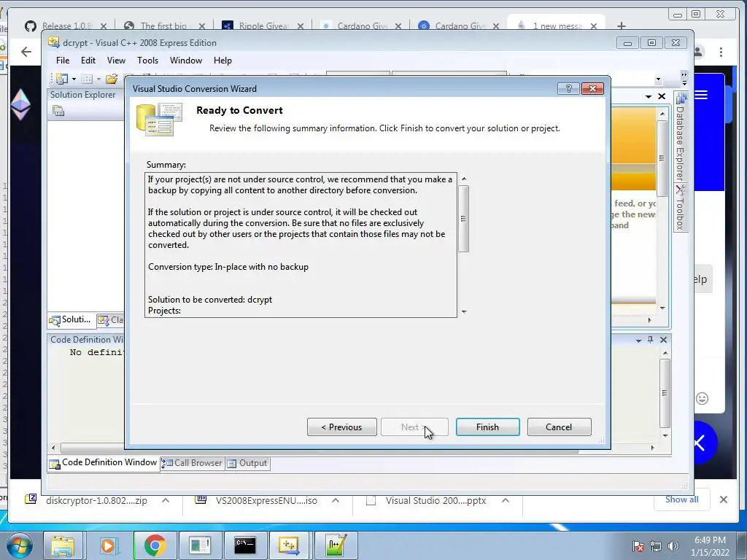This screenshot has height=560, width=747.
Task: Open the hamburger menu in Chrome page
Action: tap(701, 95)
